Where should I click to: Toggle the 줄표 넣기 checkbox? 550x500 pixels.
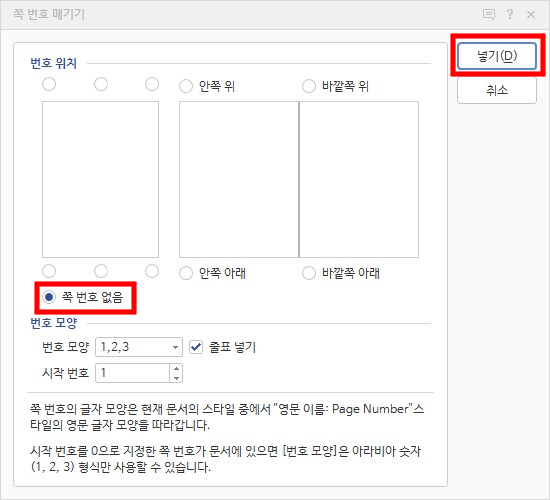tap(196, 347)
